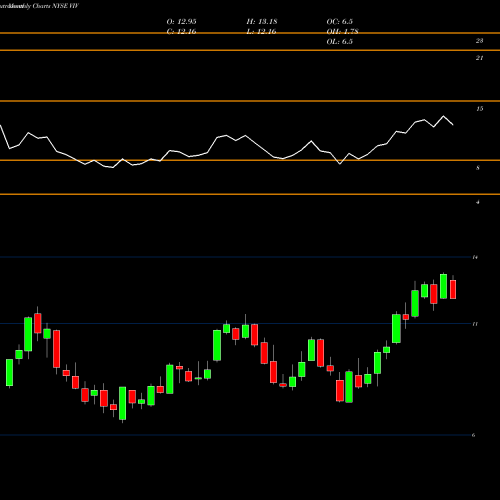Click the price axis label '14'
The width and height of the screenshot is (500, 500).
pyautogui.click(x=475, y=257)
